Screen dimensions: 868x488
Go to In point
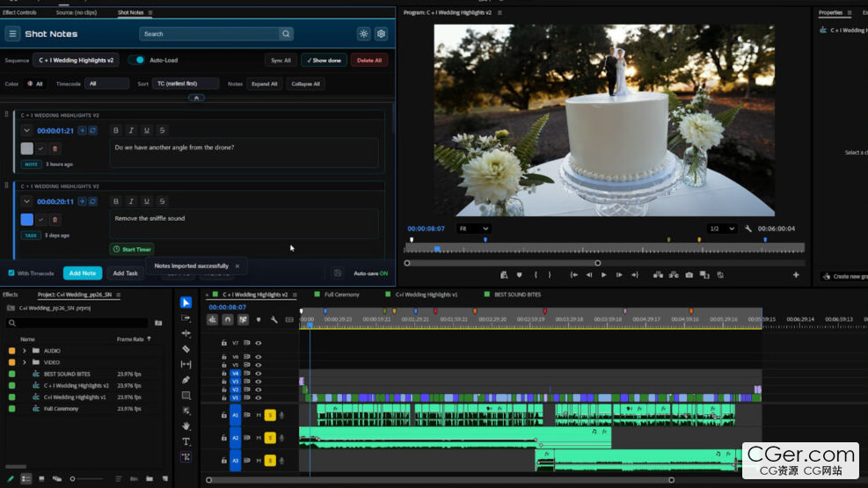click(574, 275)
